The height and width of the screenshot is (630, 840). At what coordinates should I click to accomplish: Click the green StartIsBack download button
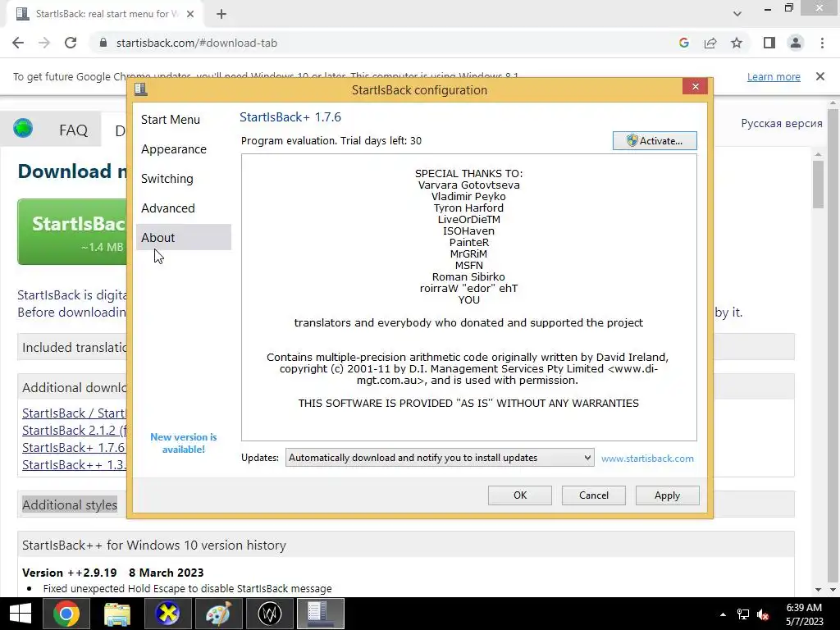[x=72, y=231]
